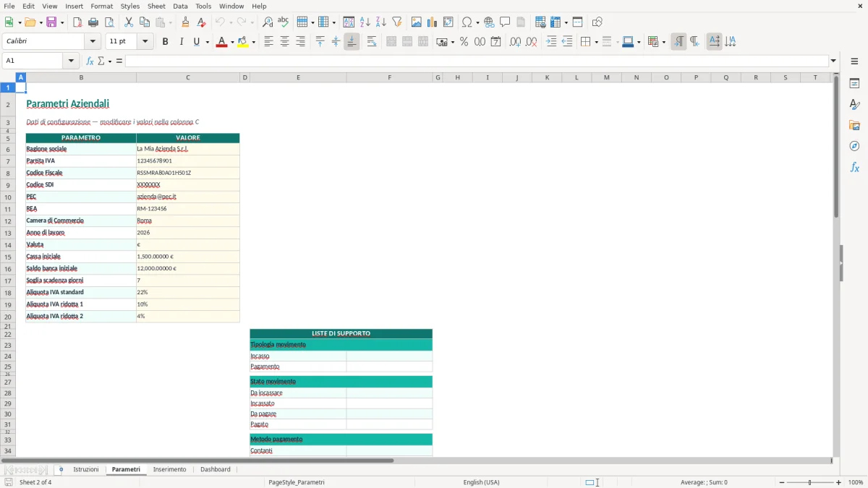
Task: Align cell content to bottom
Action: 352,42
